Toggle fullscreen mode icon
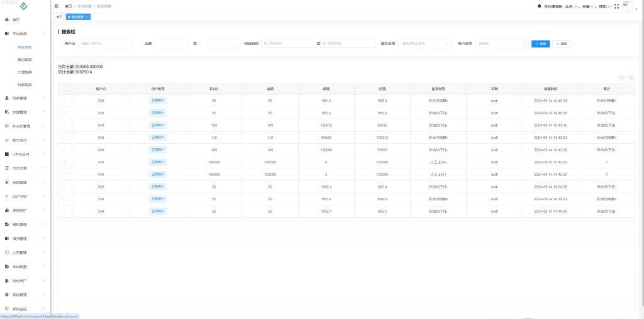This screenshot has height=319, width=644. pyautogui.click(x=616, y=6)
